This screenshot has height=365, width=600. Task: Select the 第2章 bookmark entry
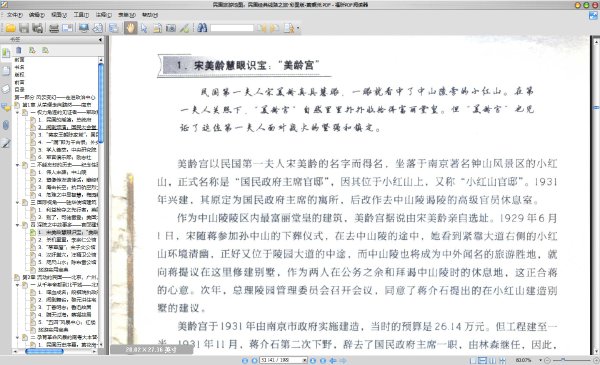click(x=60, y=277)
